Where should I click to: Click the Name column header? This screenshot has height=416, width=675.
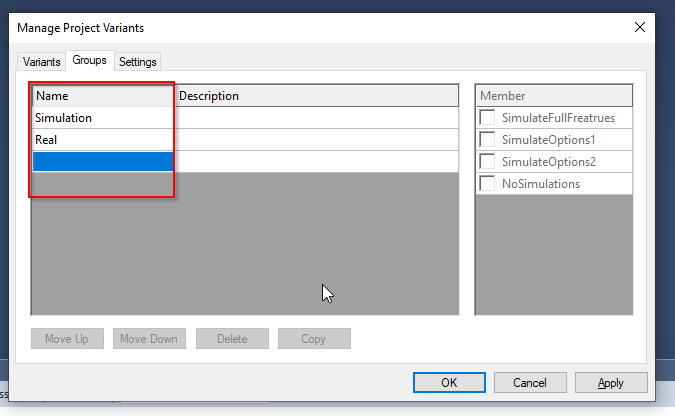[103, 96]
